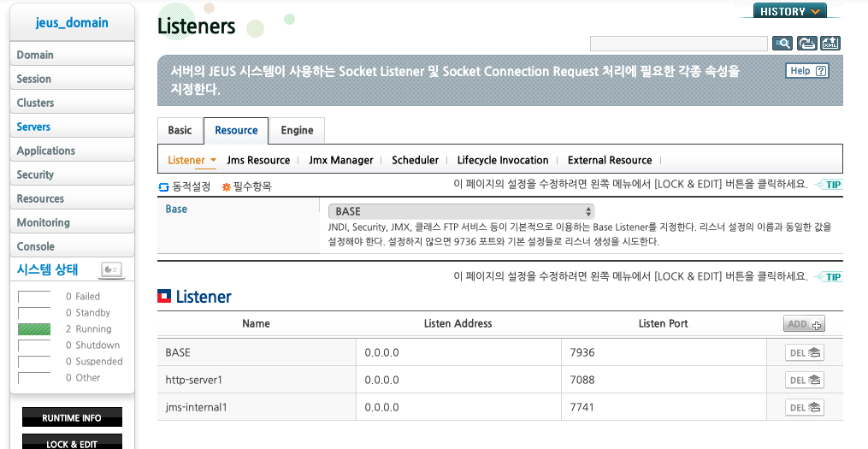Click into the search input field
Image resolution: width=868 pixels, height=449 pixels.
(679, 43)
